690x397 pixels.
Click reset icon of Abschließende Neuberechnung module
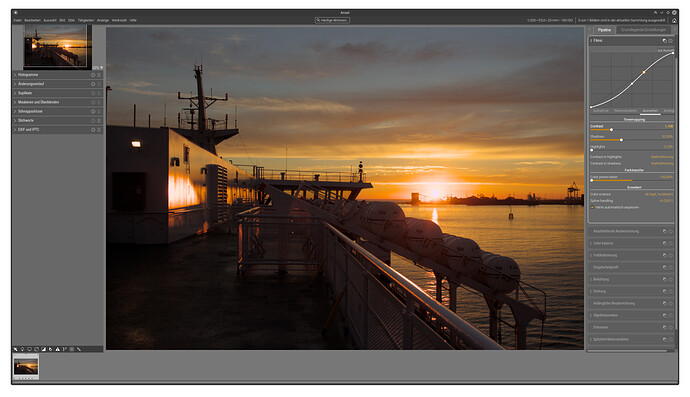(671, 231)
